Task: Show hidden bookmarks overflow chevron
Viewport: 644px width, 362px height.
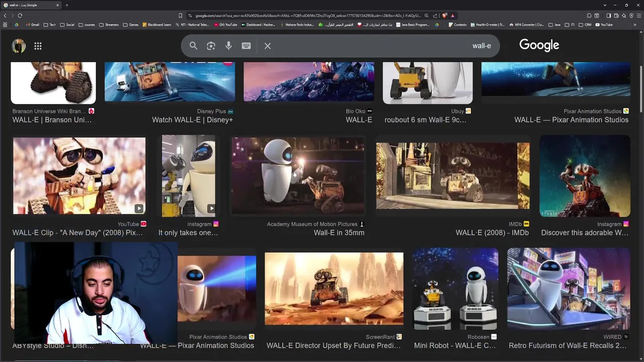Action: [x=635, y=25]
